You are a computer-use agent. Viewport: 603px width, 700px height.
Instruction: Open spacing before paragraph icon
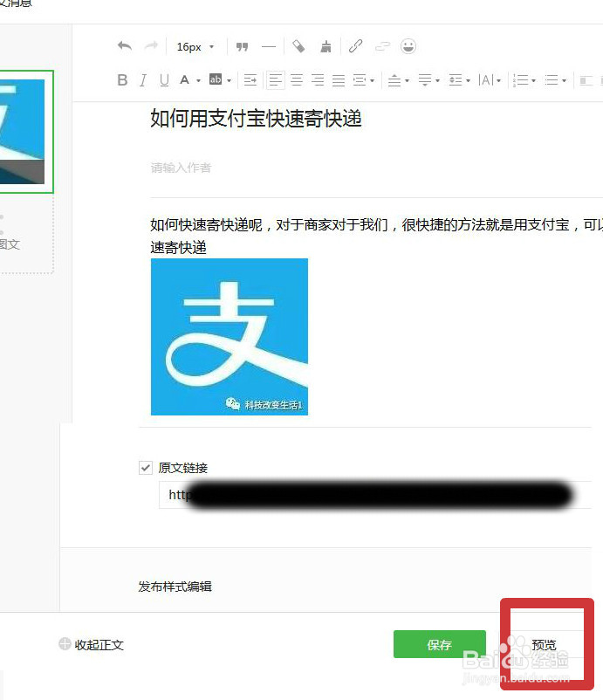394,80
